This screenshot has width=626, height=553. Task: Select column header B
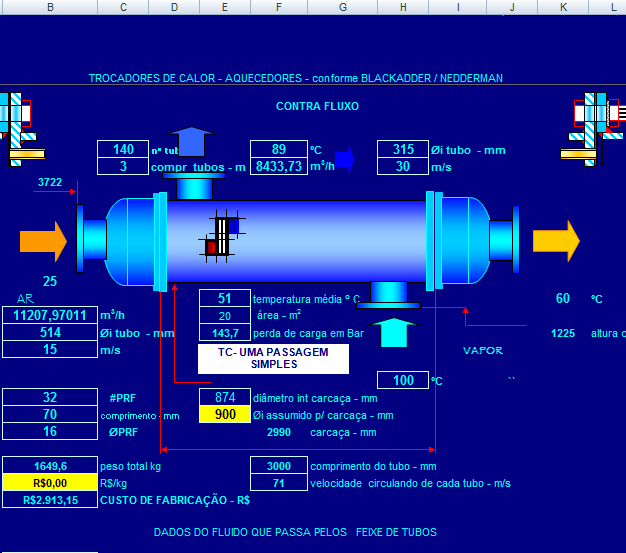point(50,7)
